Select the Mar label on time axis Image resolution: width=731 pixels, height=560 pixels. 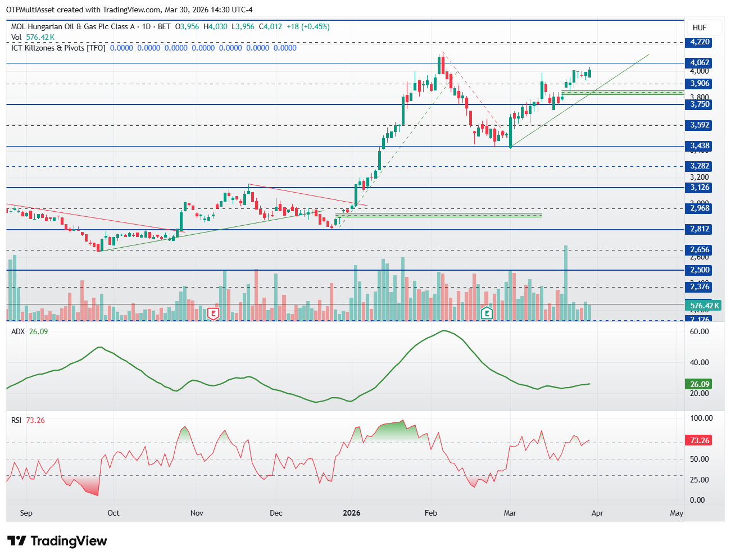point(510,513)
